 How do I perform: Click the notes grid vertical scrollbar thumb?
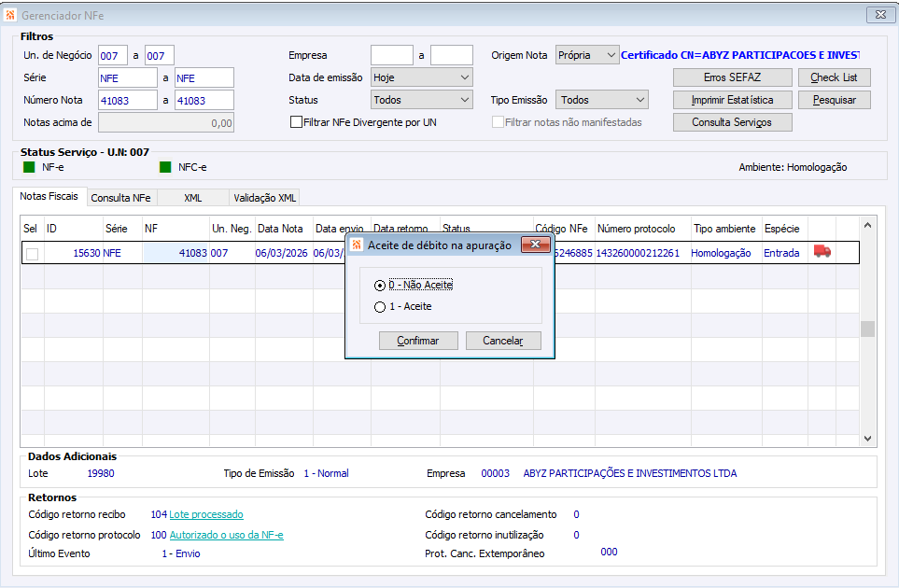coord(867,329)
